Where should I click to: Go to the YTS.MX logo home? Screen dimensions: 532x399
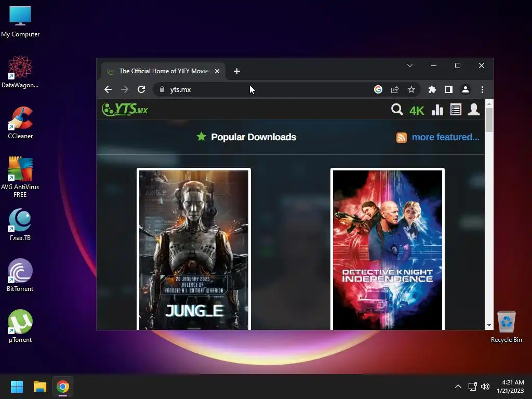coord(125,109)
